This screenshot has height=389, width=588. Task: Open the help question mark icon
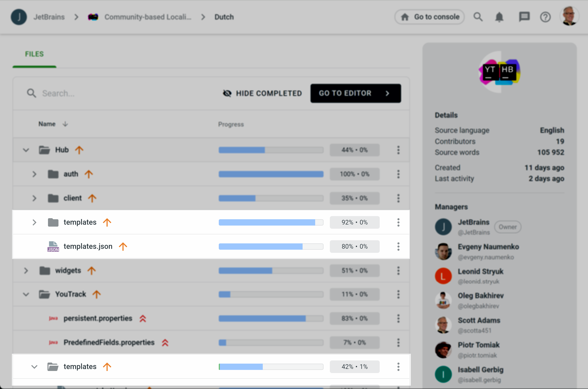click(x=545, y=17)
